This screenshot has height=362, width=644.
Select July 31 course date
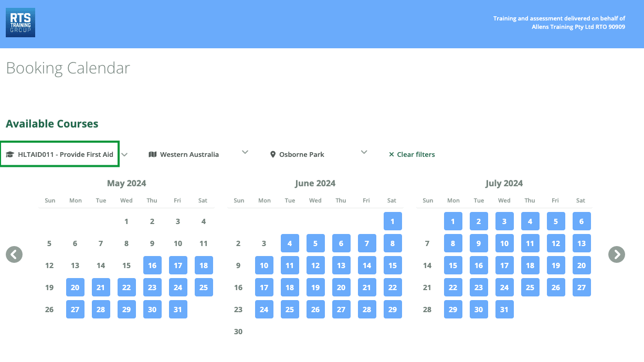pos(504,310)
